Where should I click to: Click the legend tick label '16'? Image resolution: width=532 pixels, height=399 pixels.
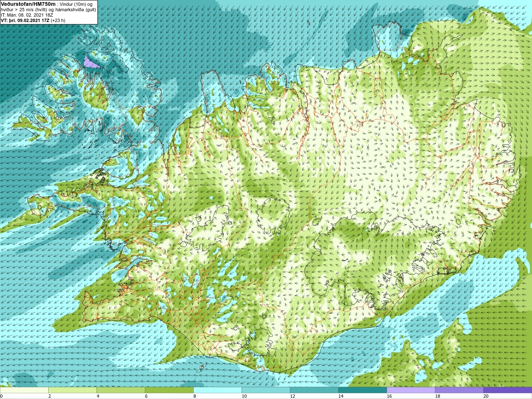[x=389, y=396]
